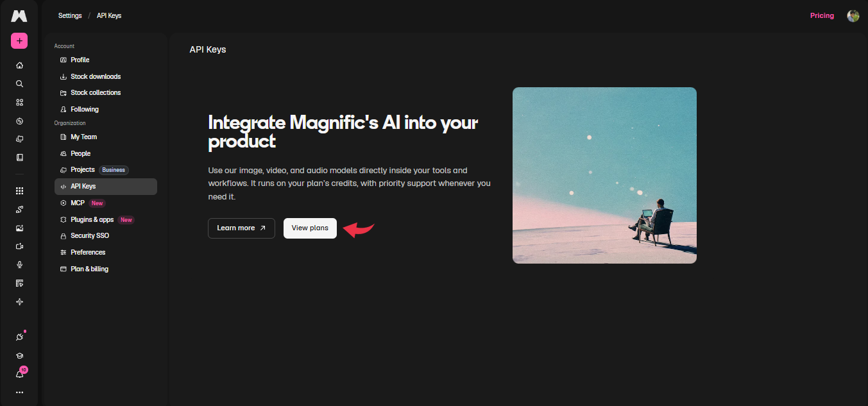
Task: Click the 'Organization' section label
Action: tap(70, 123)
